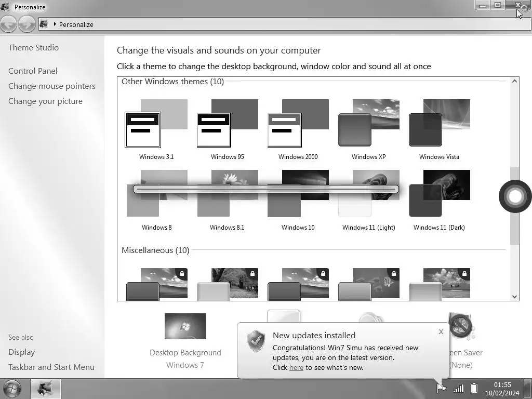This screenshot has width=532, height=399.
Task: Click the 'here' link in update notification
Action: click(x=296, y=367)
